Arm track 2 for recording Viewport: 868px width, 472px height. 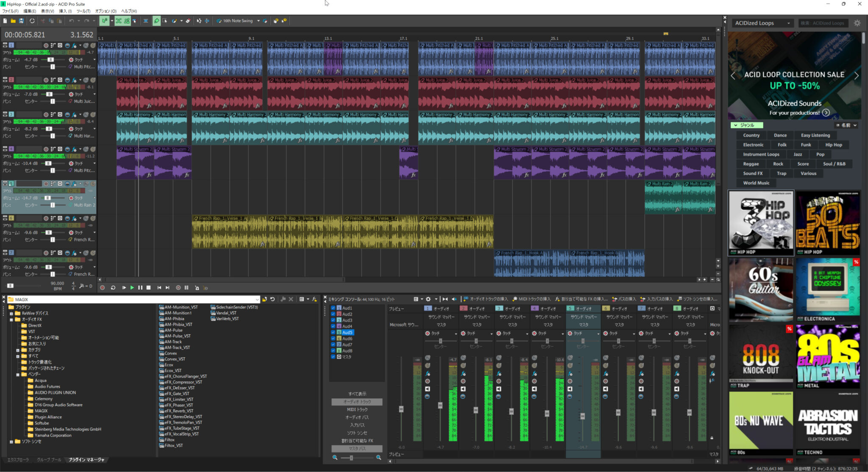tap(46, 80)
